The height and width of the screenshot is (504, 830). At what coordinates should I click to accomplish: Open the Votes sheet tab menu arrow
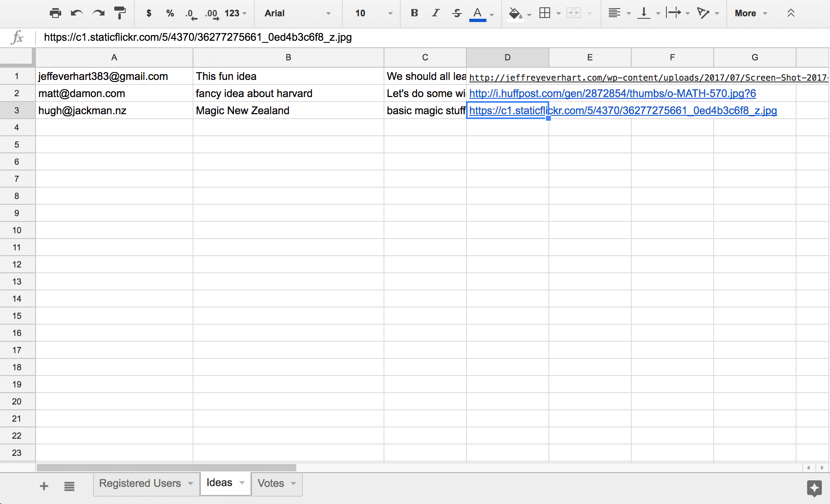point(293,484)
